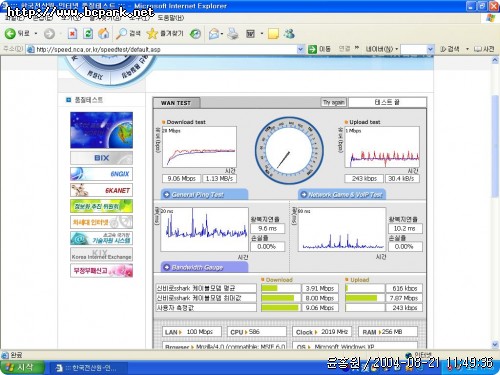Open the History icon next to 즐겨찾기
The image size is (500, 375).
[x=195, y=33]
